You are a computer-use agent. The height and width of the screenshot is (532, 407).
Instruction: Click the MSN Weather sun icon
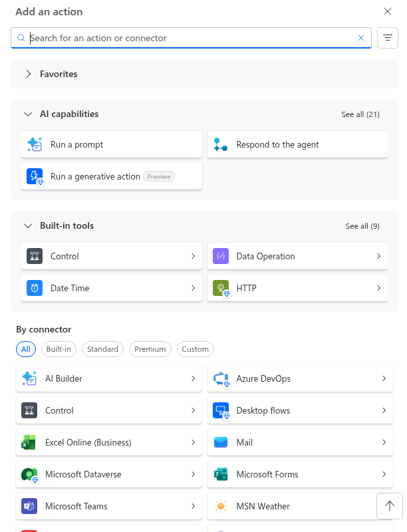point(221,506)
